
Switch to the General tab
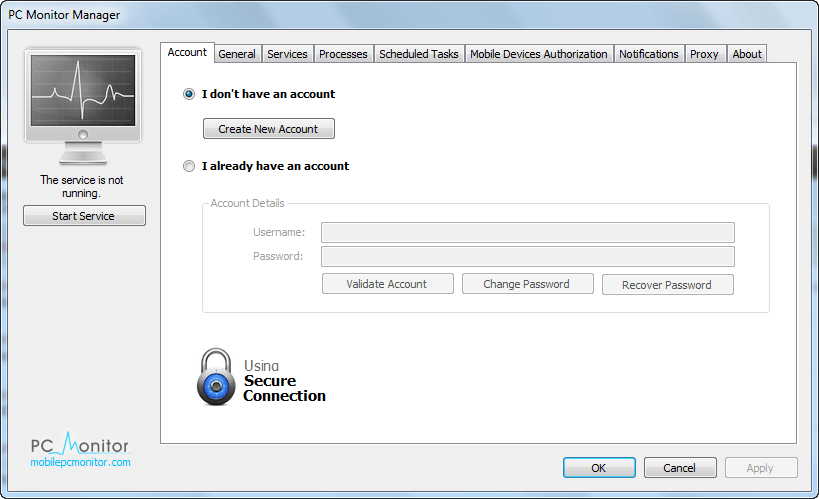click(237, 54)
